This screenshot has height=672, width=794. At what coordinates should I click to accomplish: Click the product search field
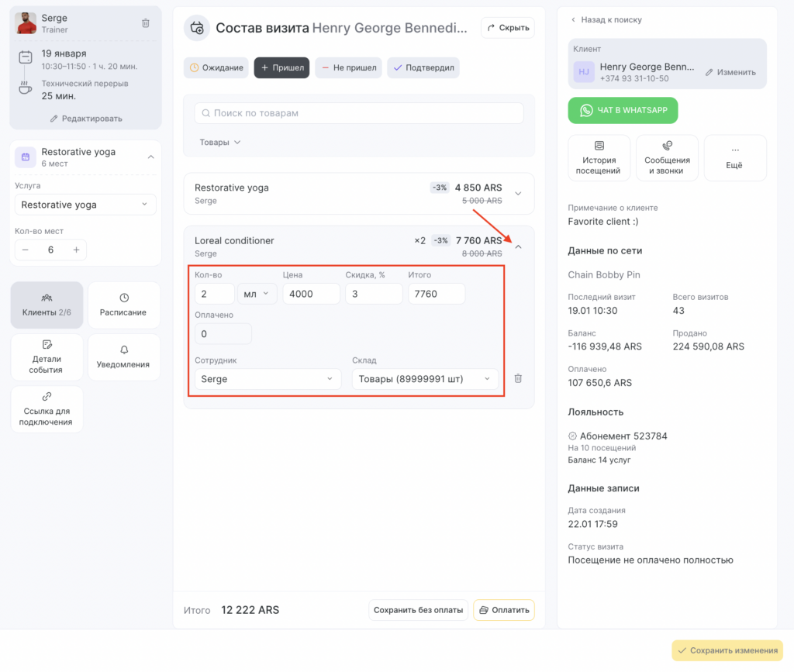(x=359, y=113)
